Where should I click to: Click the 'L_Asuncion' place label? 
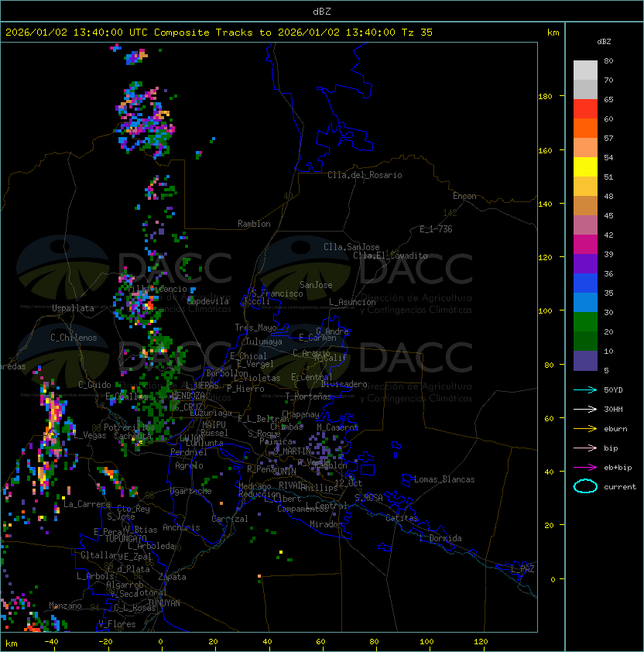coord(352,301)
